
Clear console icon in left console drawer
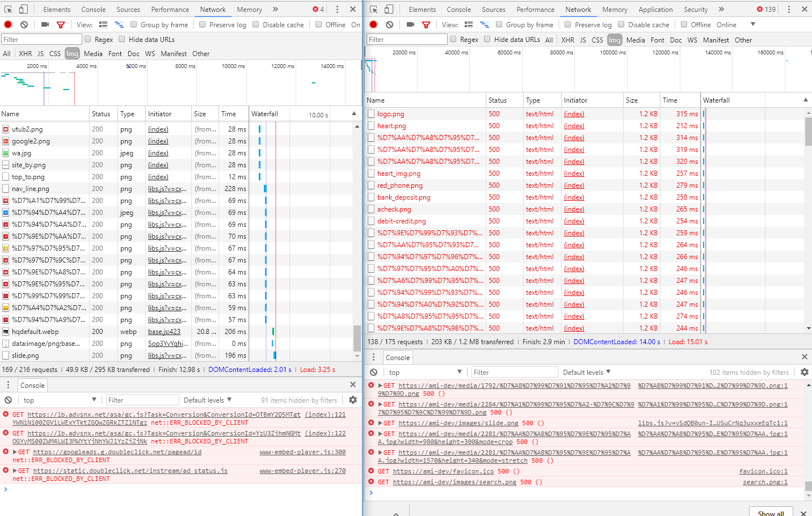point(8,400)
